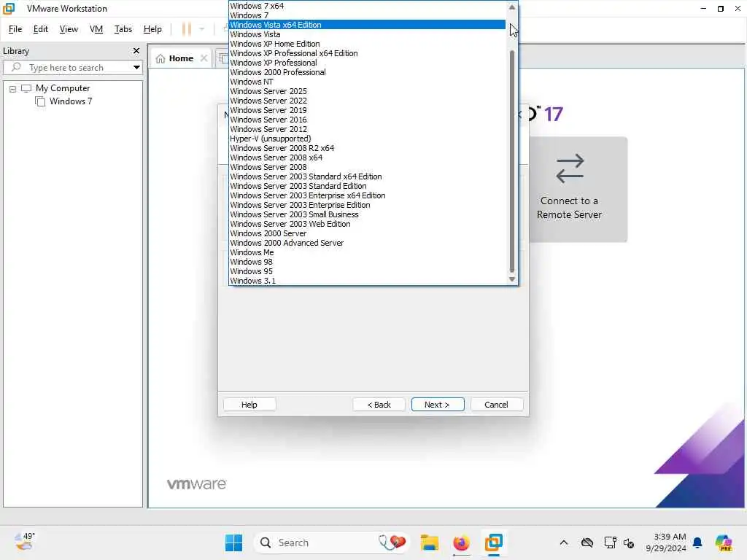The height and width of the screenshot is (560, 747).
Task: Click the scroll down arrow of the list
Action: [x=512, y=279]
